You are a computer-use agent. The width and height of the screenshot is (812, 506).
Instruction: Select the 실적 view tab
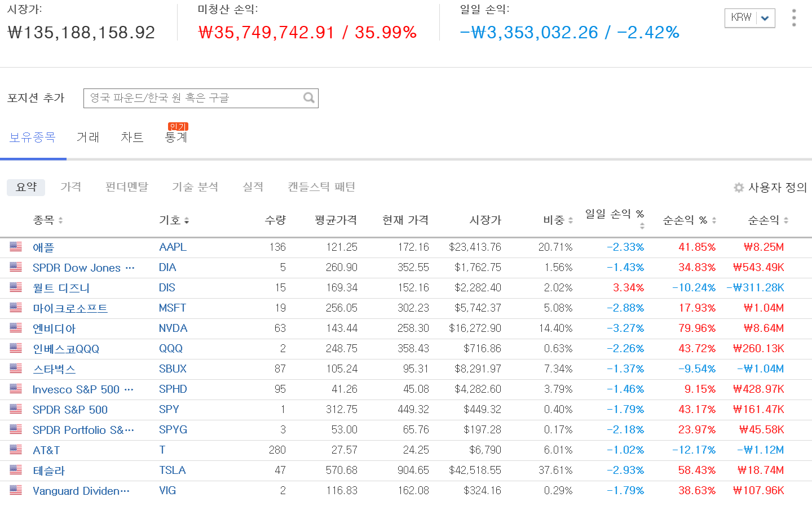click(253, 187)
